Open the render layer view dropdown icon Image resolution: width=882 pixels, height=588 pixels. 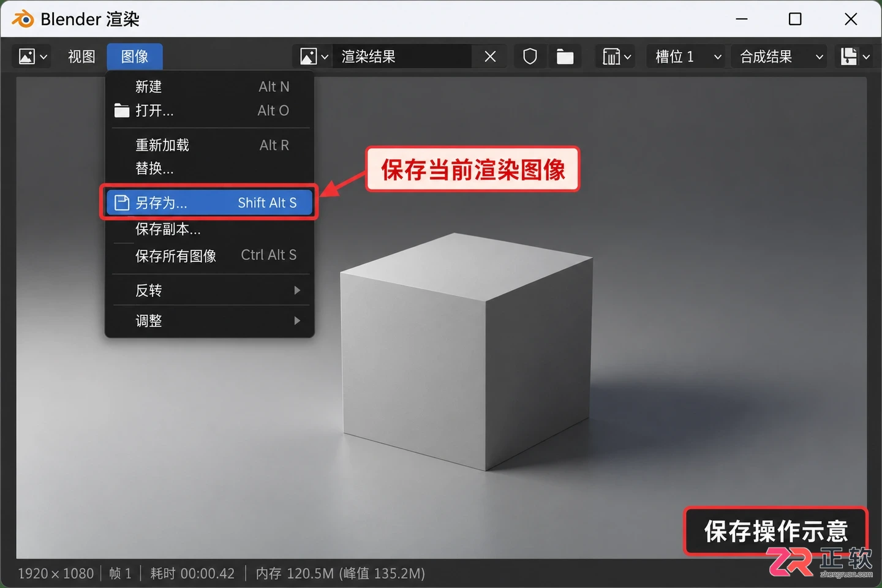click(617, 57)
